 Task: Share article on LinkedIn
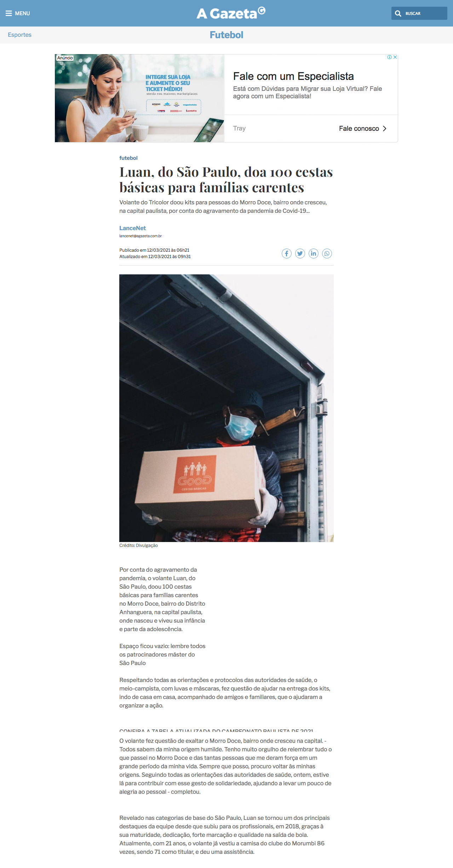314,254
